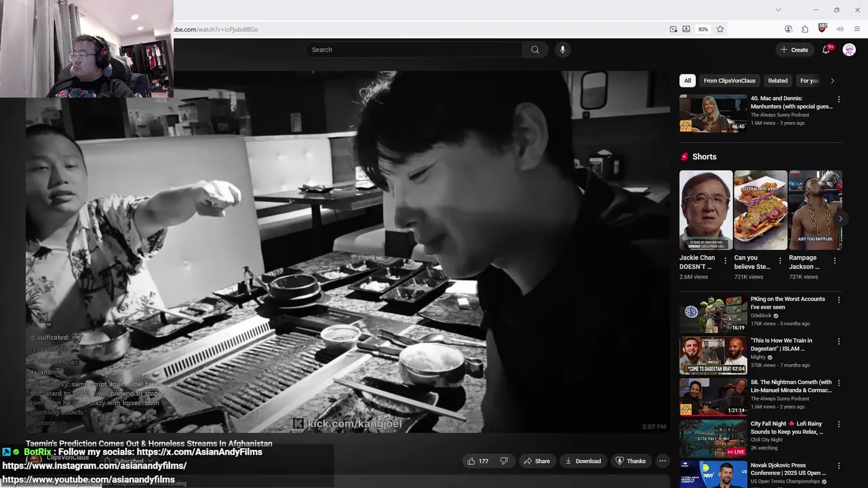Image resolution: width=868 pixels, height=488 pixels.
Task: Open 'PKing on the Worst Accounts' title
Action: [788, 303]
